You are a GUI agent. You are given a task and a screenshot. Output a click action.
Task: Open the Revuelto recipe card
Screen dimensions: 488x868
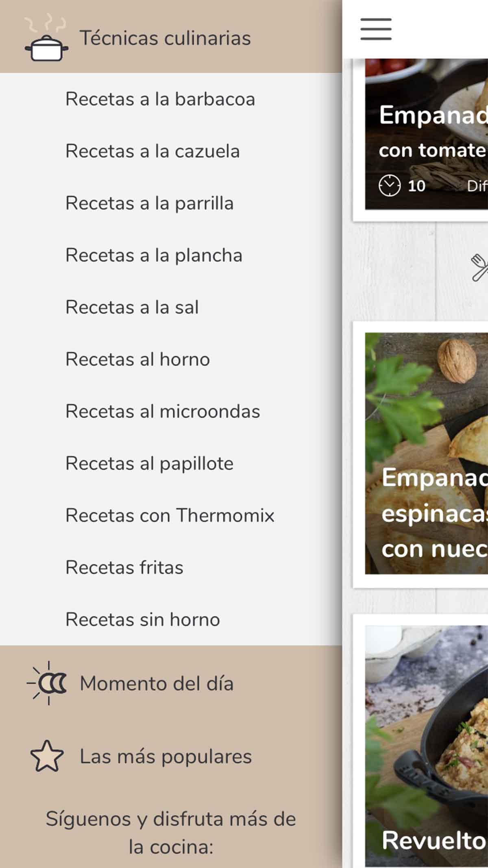pyautogui.click(x=420, y=741)
